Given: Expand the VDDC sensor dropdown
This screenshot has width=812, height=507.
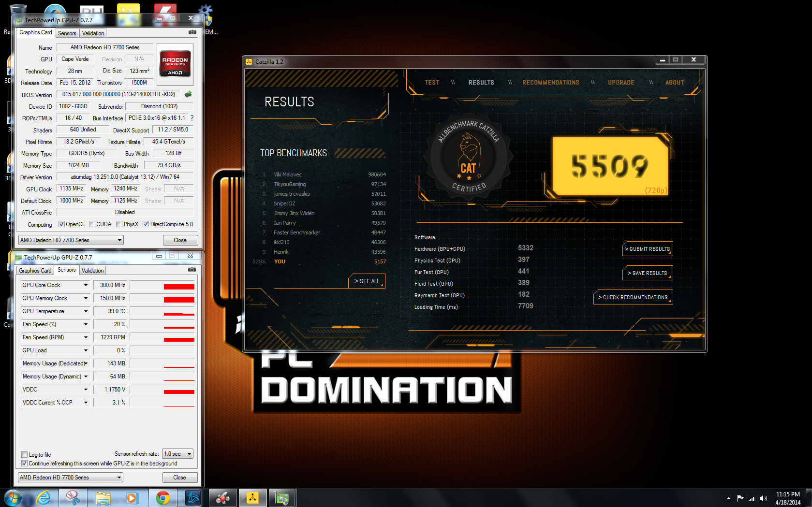Looking at the screenshot, I should pos(86,390).
